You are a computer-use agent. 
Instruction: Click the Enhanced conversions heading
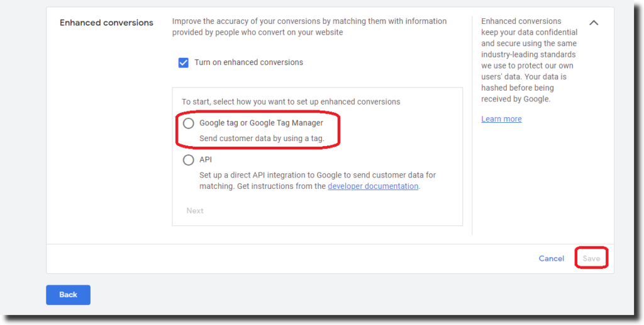click(106, 23)
